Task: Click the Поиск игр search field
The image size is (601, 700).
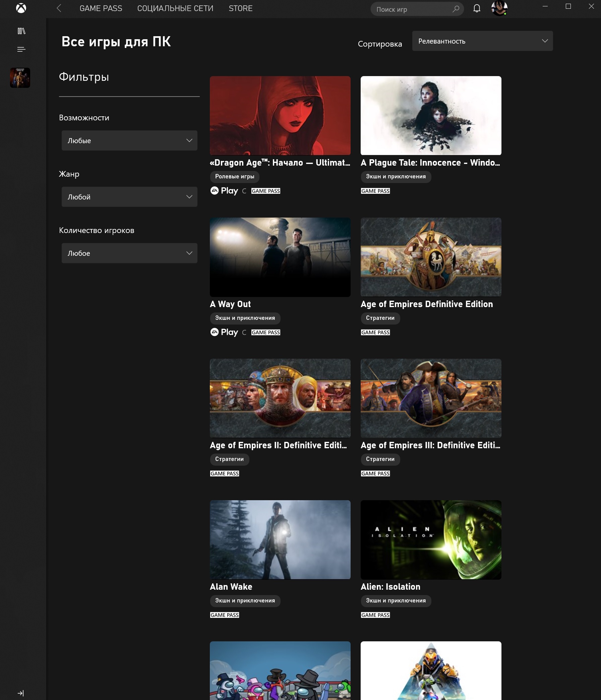Action: pyautogui.click(x=417, y=9)
